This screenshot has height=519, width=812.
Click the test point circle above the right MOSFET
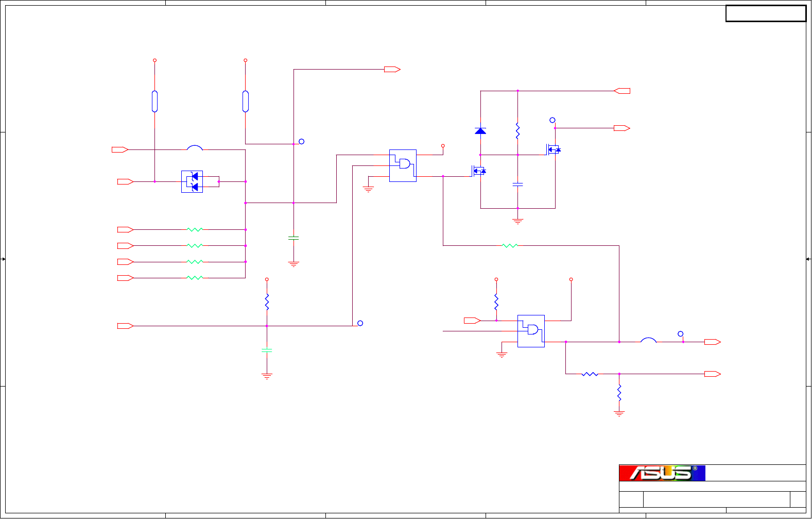point(552,120)
